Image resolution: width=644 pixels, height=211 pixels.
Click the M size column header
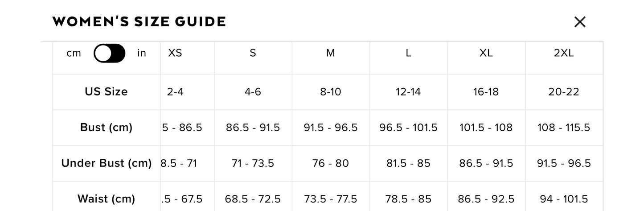tap(330, 53)
